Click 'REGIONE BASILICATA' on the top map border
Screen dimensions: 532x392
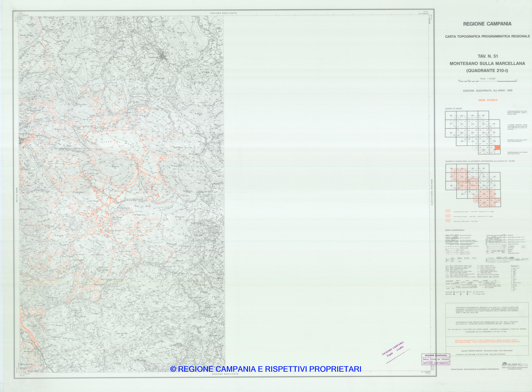tap(224, 13)
